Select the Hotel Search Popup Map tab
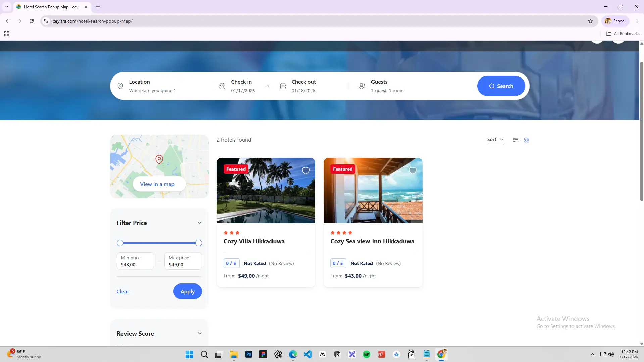644x362 pixels. coord(51,7)
